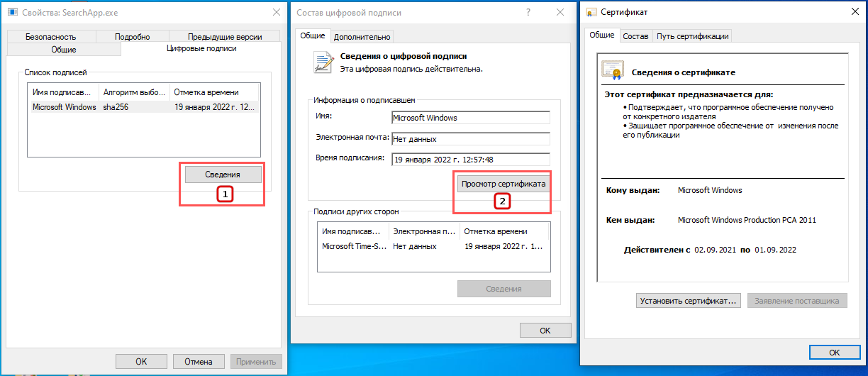Click the Отметка времени header in countersignatures list
The width and height of the screenshot is (868, 376).
504,231
